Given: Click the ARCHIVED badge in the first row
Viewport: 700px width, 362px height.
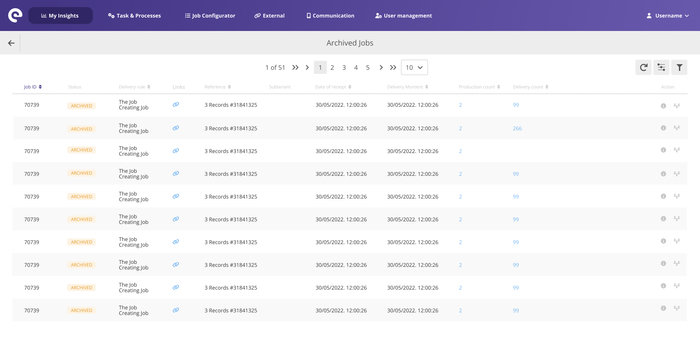Looking at the screenshot, I should (x=81, y=106).
